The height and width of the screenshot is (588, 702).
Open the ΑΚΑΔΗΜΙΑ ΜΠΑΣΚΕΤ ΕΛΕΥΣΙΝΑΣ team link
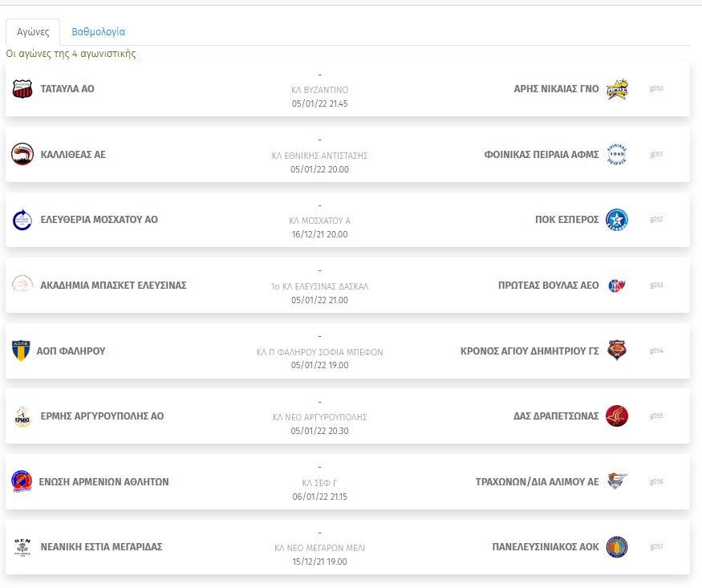pos(113,286)
